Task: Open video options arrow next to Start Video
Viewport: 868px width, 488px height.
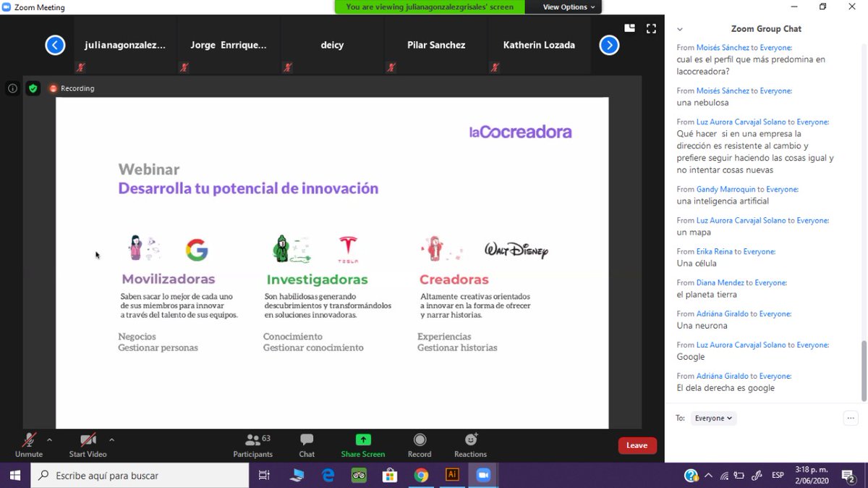Action: point(111,439)
